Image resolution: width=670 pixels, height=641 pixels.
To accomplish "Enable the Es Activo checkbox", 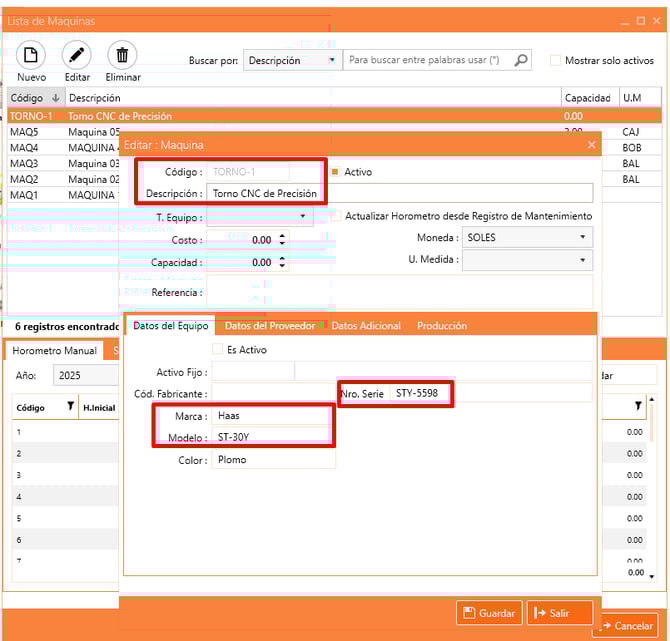I will click(218, 350).
